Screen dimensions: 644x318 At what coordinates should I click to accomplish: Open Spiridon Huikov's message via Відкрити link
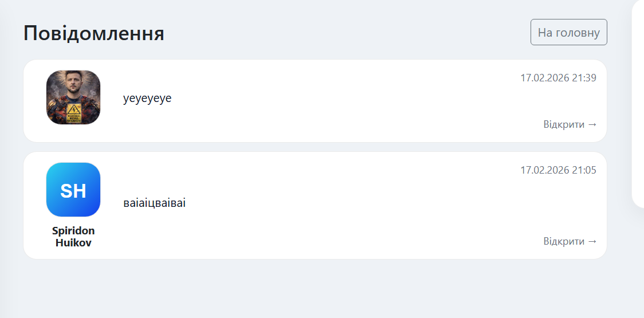point(570,241)
